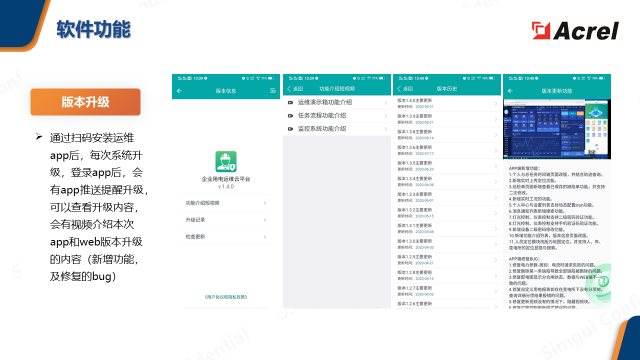Open 升级记录 row chevron
The width and height of the screenshot is (640, 360).
(265, 220)
